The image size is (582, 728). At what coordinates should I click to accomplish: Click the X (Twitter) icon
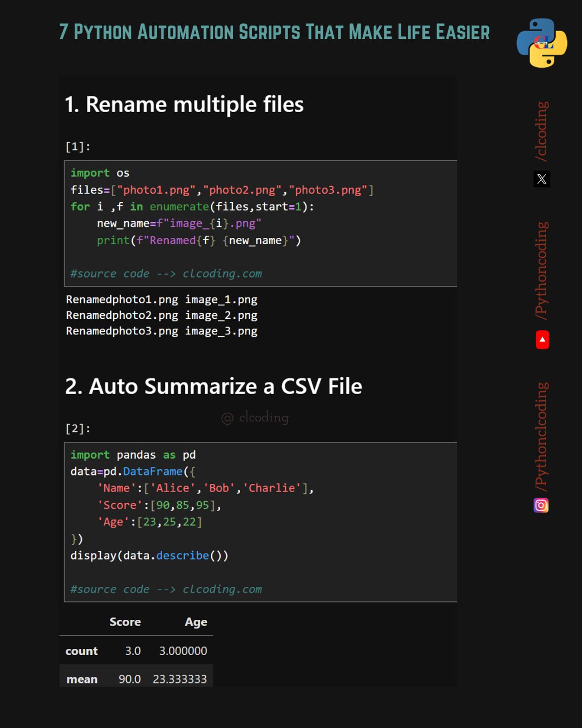point(542,179)
